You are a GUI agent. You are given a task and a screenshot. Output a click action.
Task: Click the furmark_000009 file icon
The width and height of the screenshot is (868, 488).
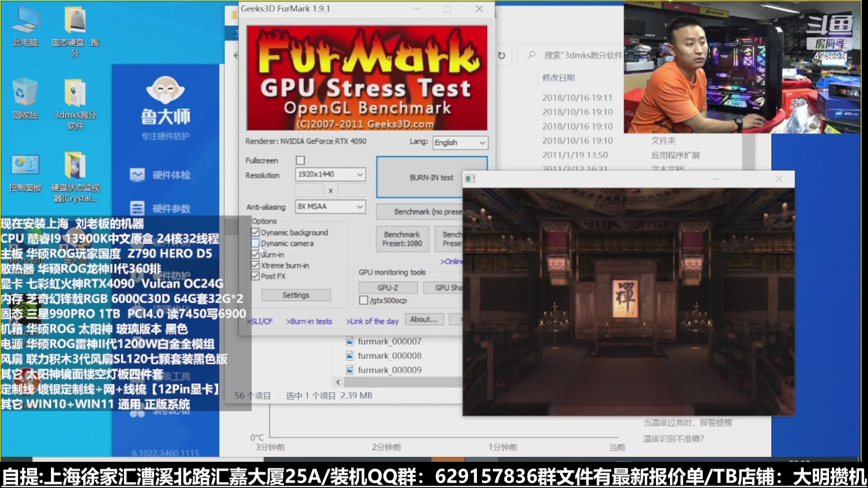[349, 370]
